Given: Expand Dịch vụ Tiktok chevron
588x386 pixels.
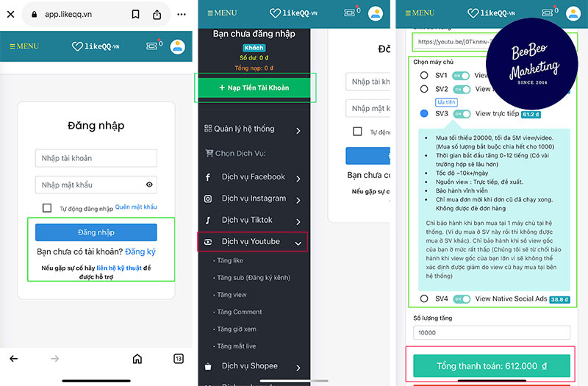Looking at the screenshot, I should coord(298,222).
